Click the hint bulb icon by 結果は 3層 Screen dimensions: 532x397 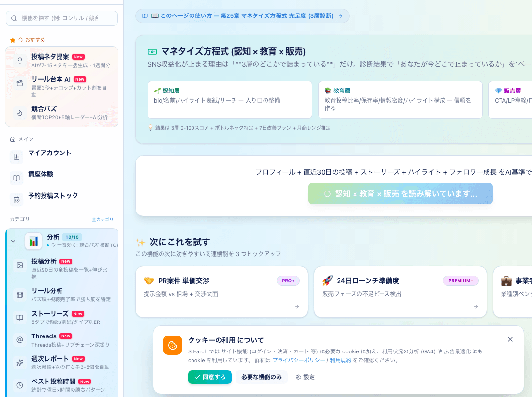[x=150, y=128]
